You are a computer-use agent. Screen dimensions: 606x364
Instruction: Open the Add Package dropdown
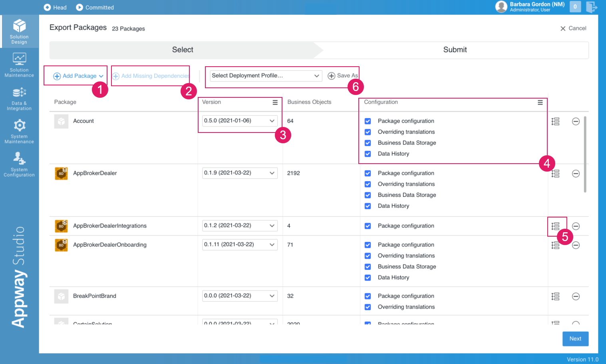pyautogui.click(x=78, y=76)
